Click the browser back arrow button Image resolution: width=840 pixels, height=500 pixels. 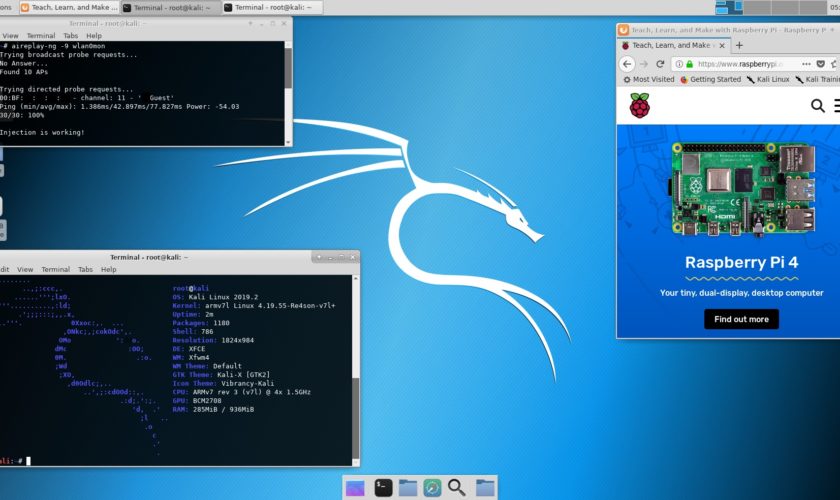[627, 63]
